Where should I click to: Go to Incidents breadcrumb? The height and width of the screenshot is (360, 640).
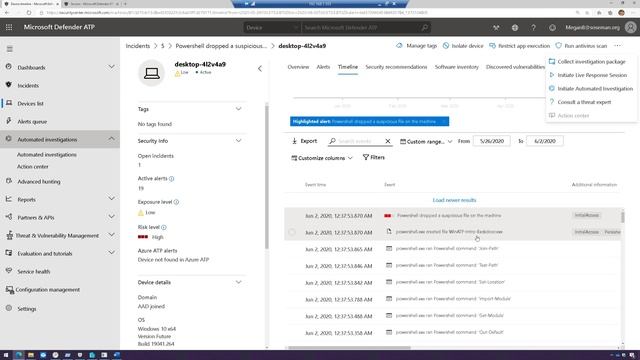pos(138,46)
